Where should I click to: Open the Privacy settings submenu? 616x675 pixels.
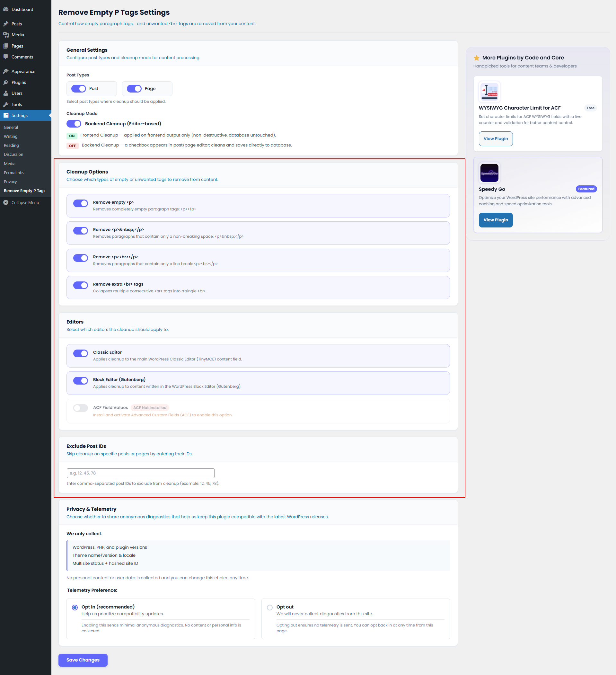10,182
